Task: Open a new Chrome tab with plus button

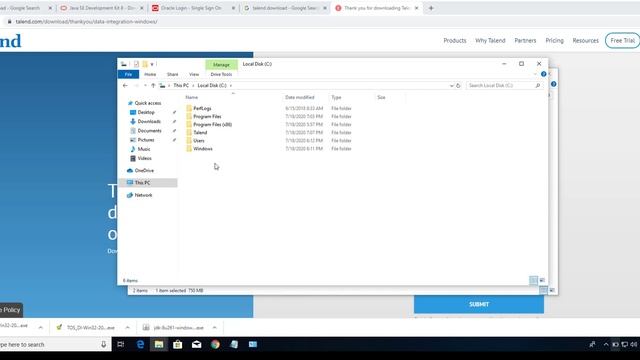Action: pyautogui.click(x=431, y=8)
